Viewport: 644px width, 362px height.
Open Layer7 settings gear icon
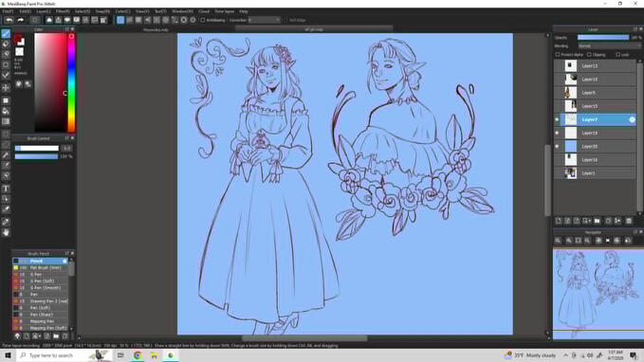tap(632, 119)
